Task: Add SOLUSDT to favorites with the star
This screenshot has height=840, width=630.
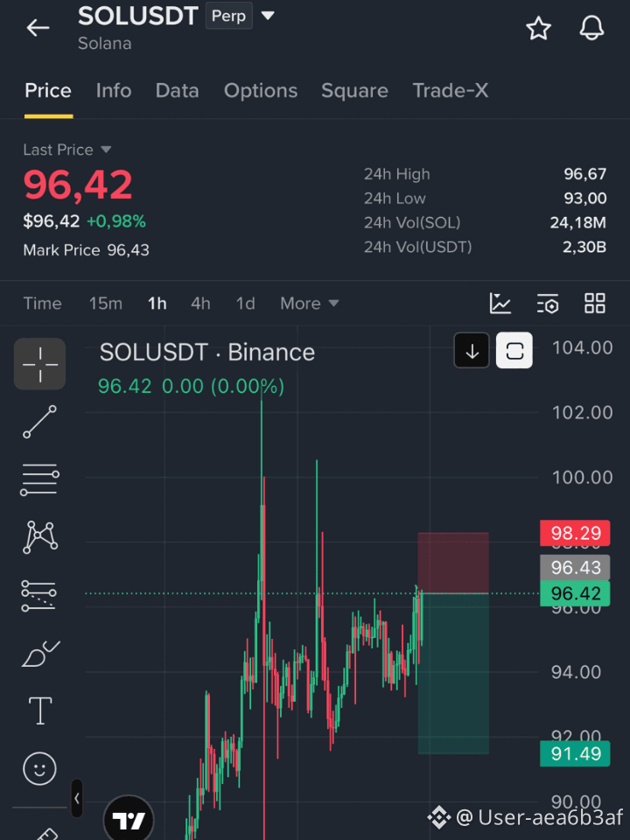Action: tap(538, 28)
